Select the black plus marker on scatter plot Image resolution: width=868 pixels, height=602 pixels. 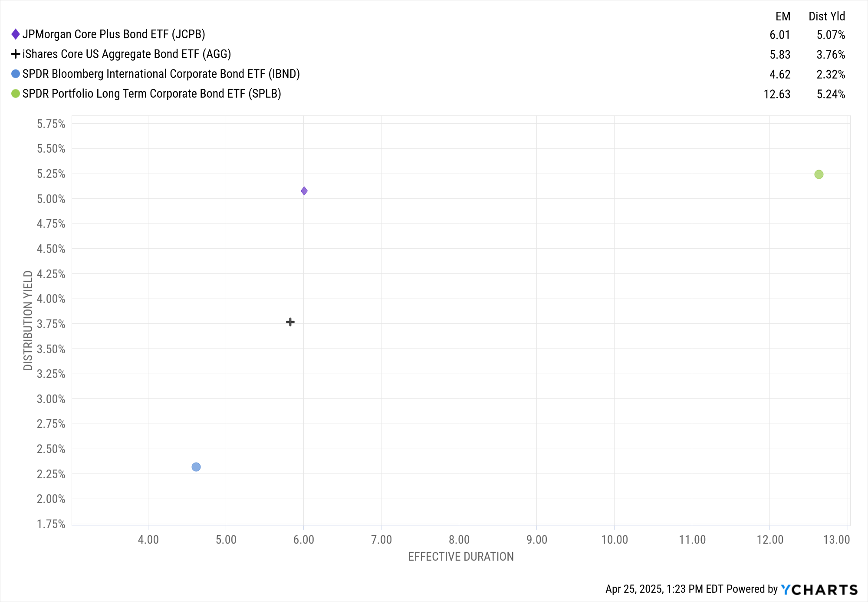pyautogui.click(x=290, y=322)
